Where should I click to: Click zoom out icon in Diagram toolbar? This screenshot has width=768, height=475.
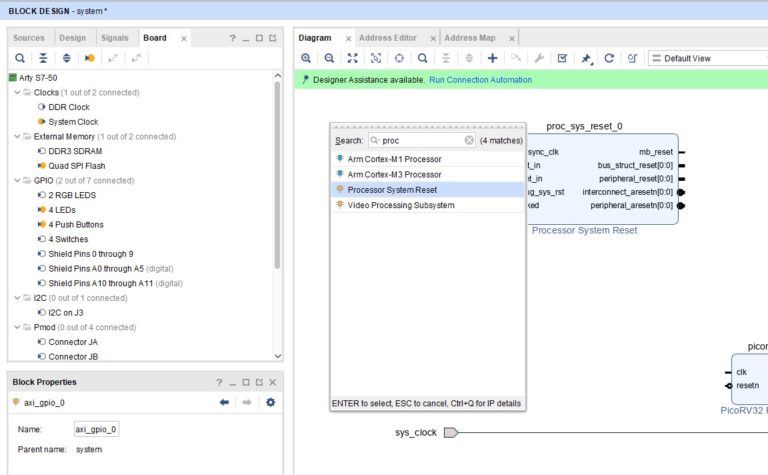329,58
